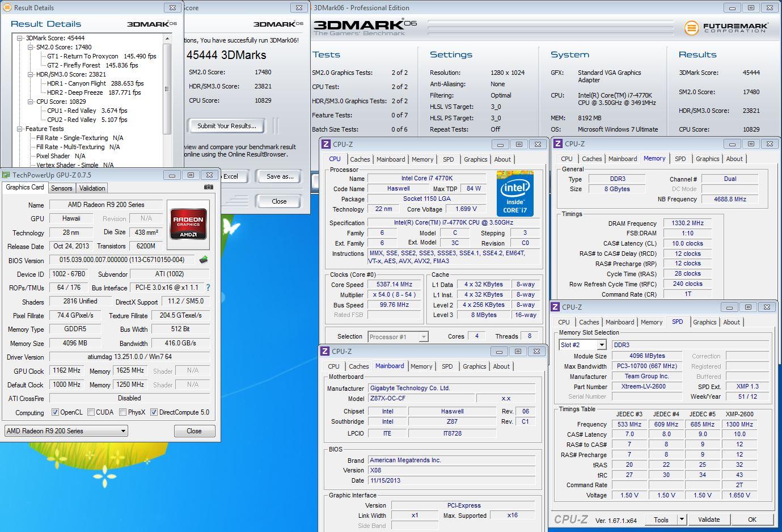The width and height of the screenshot is (782, 532).
Task: Select the Pixel Shader tree row
Action: (61, 156)
